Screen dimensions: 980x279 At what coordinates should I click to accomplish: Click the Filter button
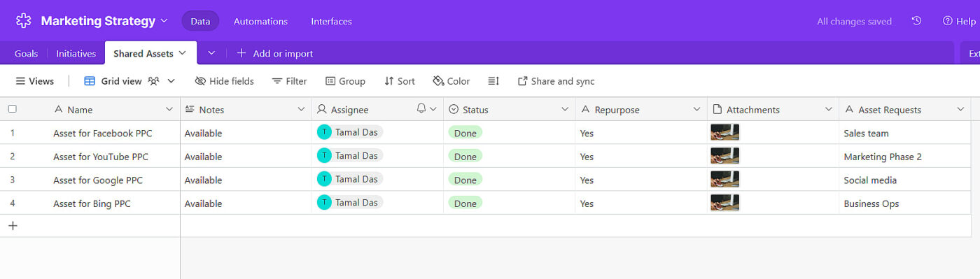pos(289,81)
